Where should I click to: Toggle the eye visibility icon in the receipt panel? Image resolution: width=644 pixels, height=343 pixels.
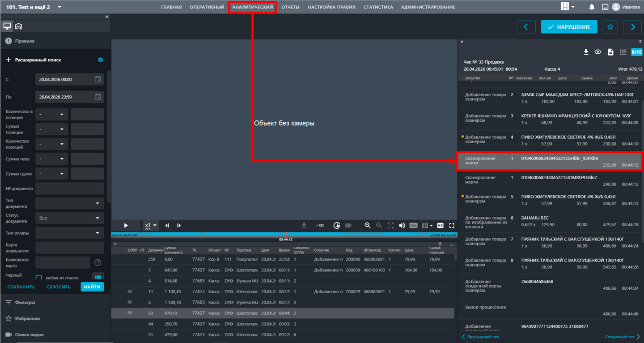coord(598,52)
